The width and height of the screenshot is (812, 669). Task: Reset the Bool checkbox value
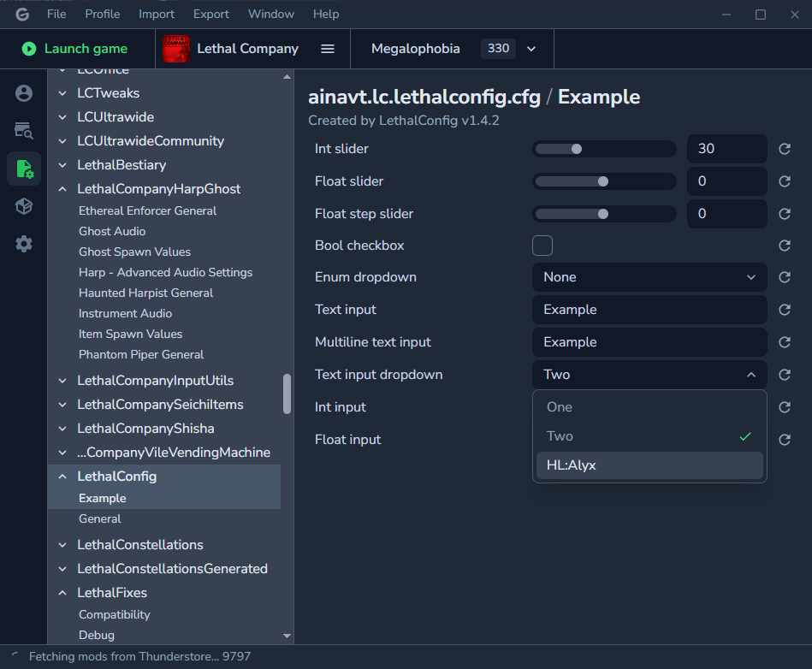(785, 246)
